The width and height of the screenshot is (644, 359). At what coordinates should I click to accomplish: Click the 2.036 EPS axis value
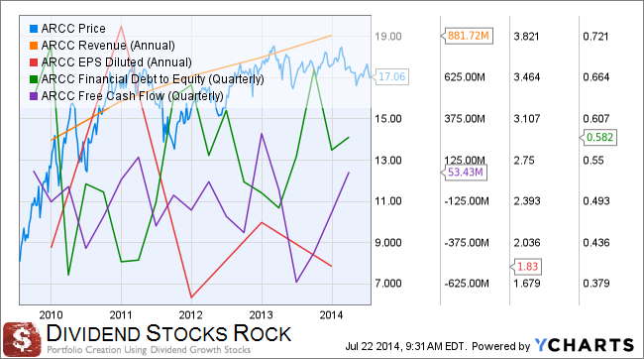pyautogui.click(x=527, y=243)
